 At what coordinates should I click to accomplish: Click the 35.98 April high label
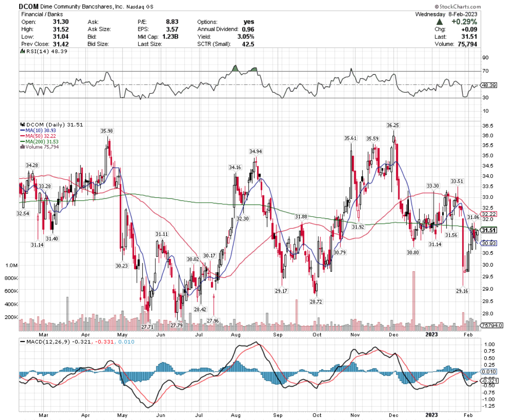coord(107,131)
